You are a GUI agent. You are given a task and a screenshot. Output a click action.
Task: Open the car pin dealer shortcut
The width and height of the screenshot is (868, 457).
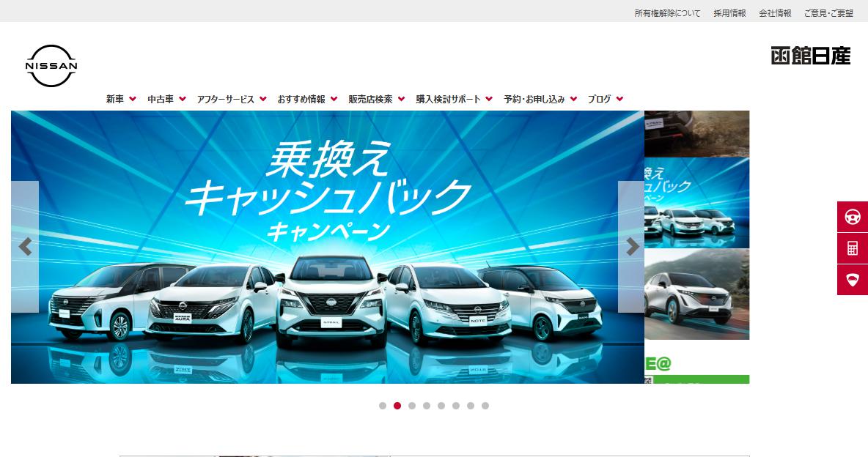tap(853, 280)
